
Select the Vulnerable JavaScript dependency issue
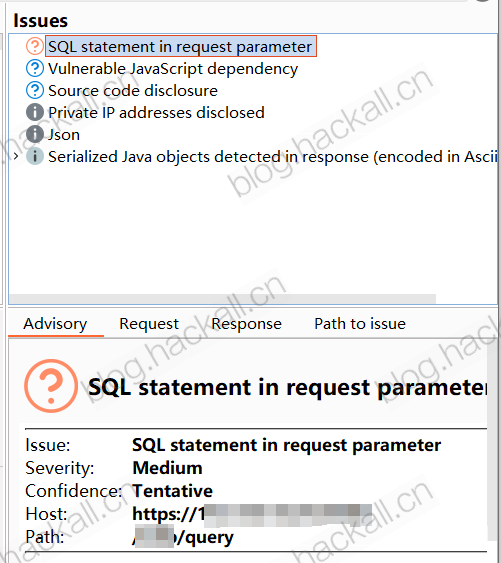pyautogui.click(x=173, y=69)
